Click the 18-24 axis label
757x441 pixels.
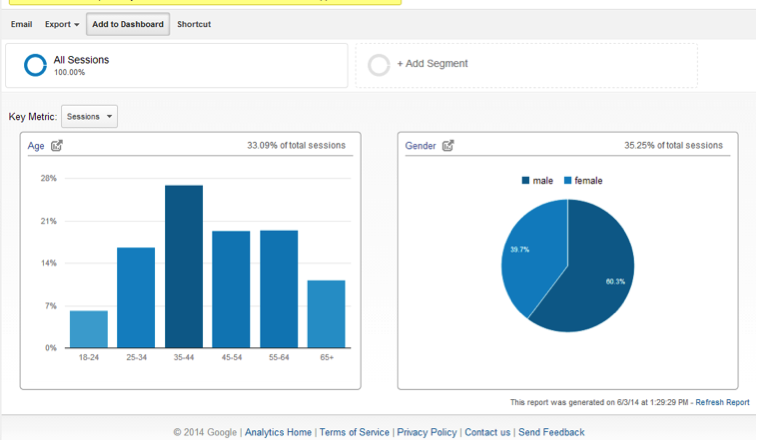pyautogui.click(x=89, y=357)
